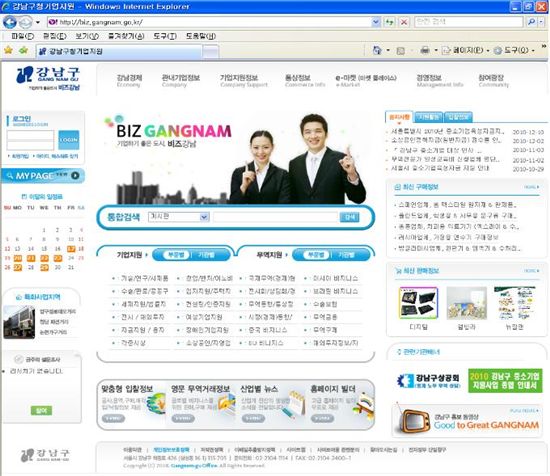Open the 도구(O) command bar dropdown
Screen dimensions: 550x476
[514, 51]
